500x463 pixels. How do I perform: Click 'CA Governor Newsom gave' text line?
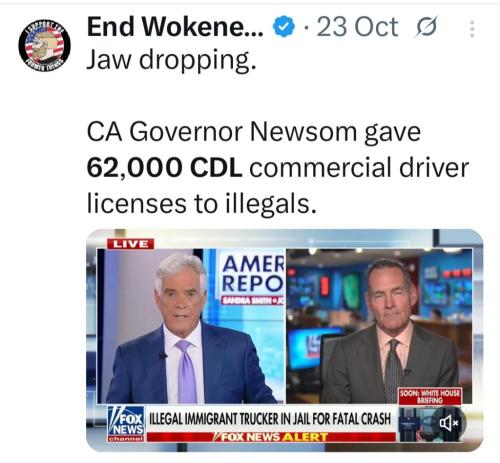click(253, 133)
